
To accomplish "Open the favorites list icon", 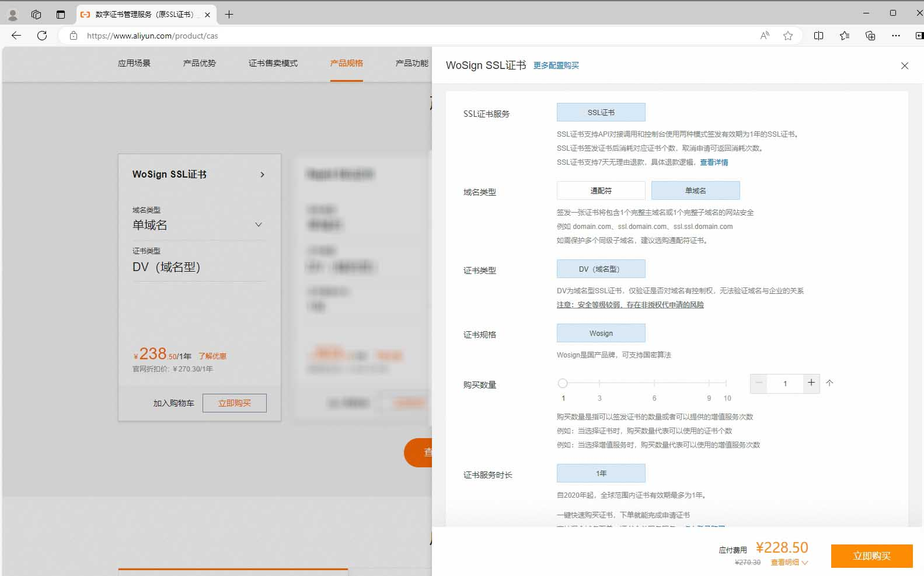I will 845,36.
